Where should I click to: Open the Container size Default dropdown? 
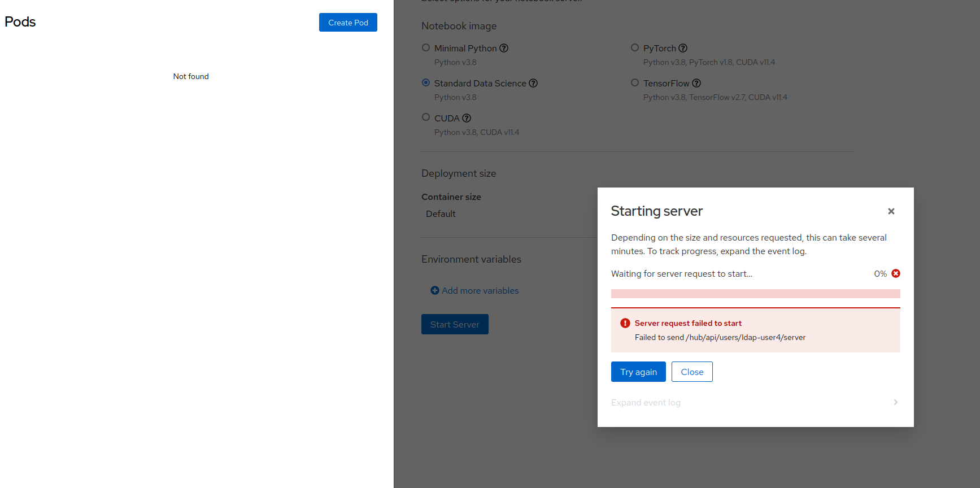pos(441,214)
